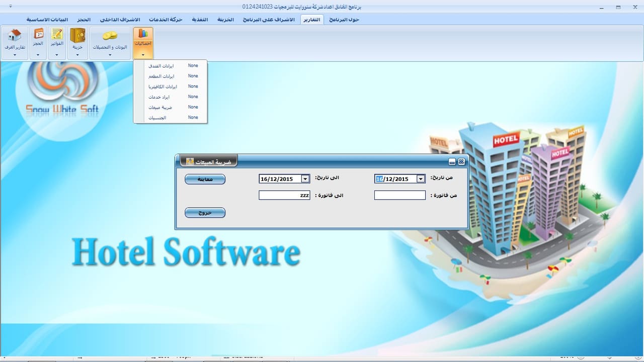Viewport: 644px width, 362px height.
Task: Click the خروج exit button
Action: click(205, 213)
